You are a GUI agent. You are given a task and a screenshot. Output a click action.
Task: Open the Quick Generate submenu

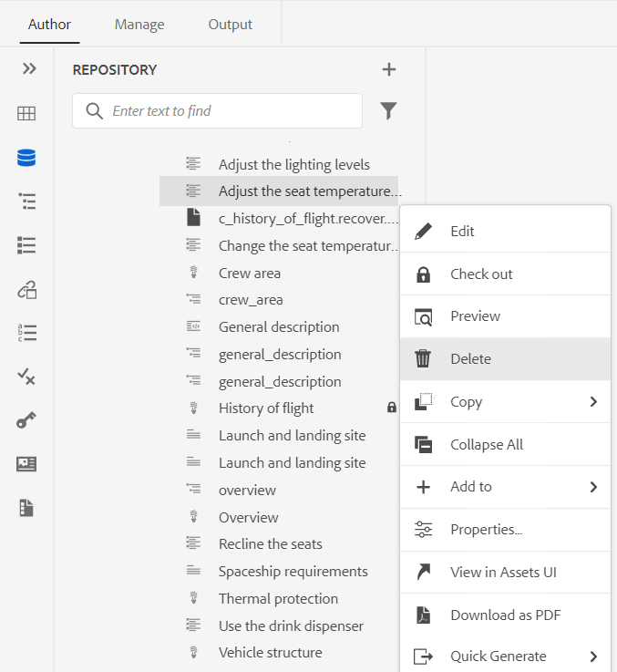(x=593, y=656)
